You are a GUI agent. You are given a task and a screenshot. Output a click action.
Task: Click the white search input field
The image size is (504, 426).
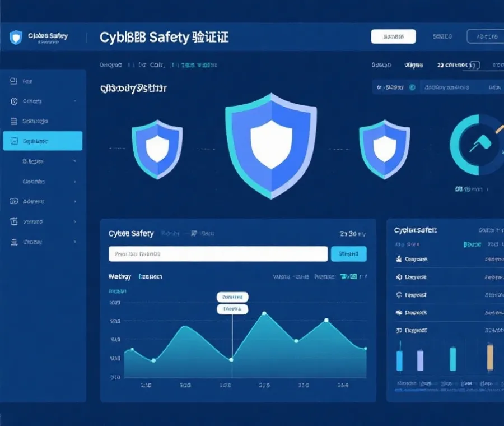[x=218, y=254]
